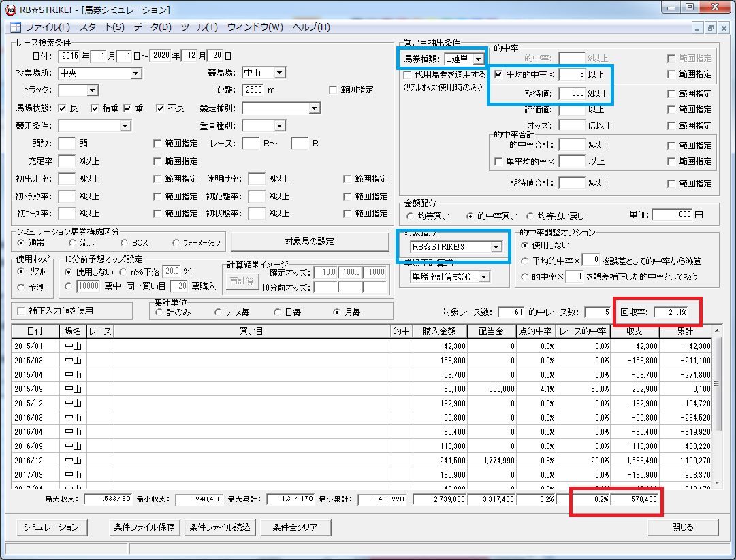Image resolution: width=736 pixels, height=560 pixels.
Task: Open the スタート(S) menu
Action: coord(102,27)
